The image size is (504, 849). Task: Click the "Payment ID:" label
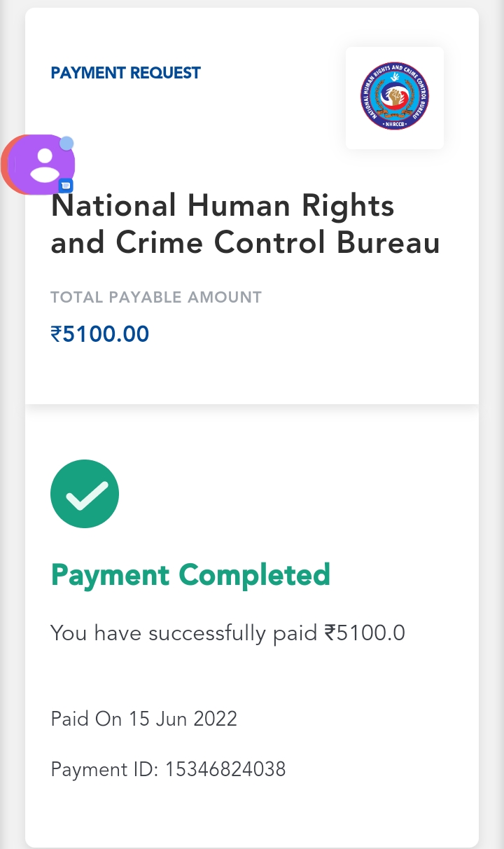tap(106, 769)
